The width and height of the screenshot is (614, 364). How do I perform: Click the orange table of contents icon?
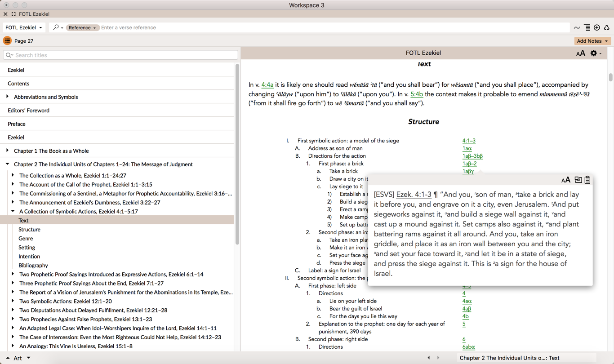click(x=7, y=41)
